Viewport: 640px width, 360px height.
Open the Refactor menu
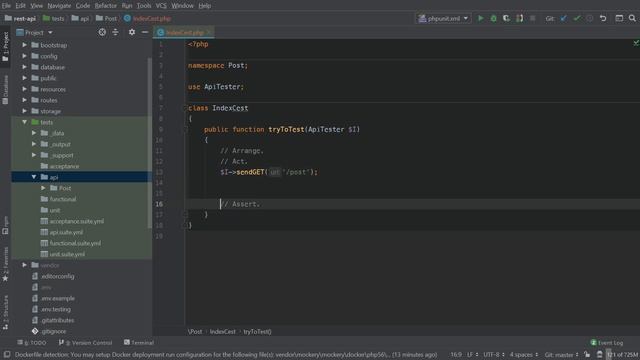coord(106,6)
